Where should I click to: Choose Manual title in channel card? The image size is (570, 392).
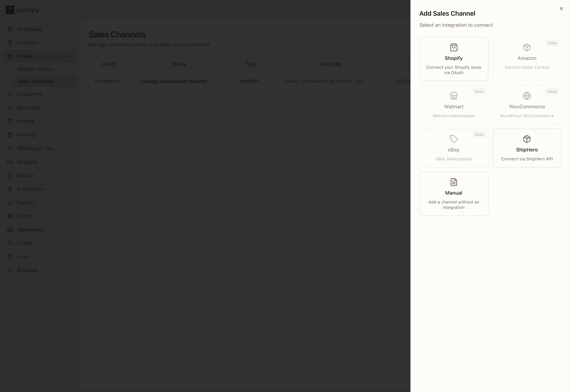point(453,193)
